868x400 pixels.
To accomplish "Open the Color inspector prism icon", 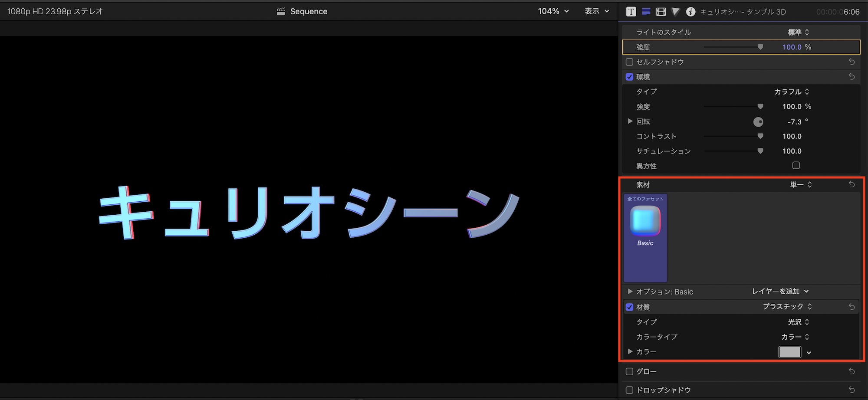I will pos(676,12).
